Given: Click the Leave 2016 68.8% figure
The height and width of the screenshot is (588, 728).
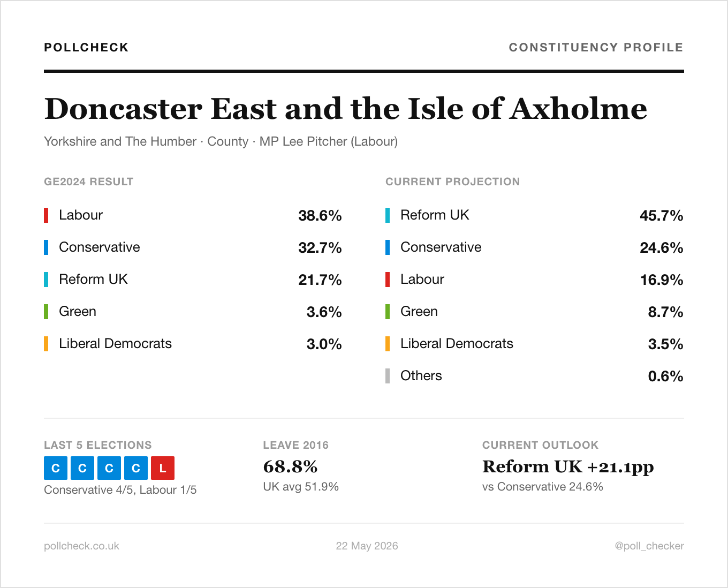Looking at the screenshot, I should click(290, 467).
